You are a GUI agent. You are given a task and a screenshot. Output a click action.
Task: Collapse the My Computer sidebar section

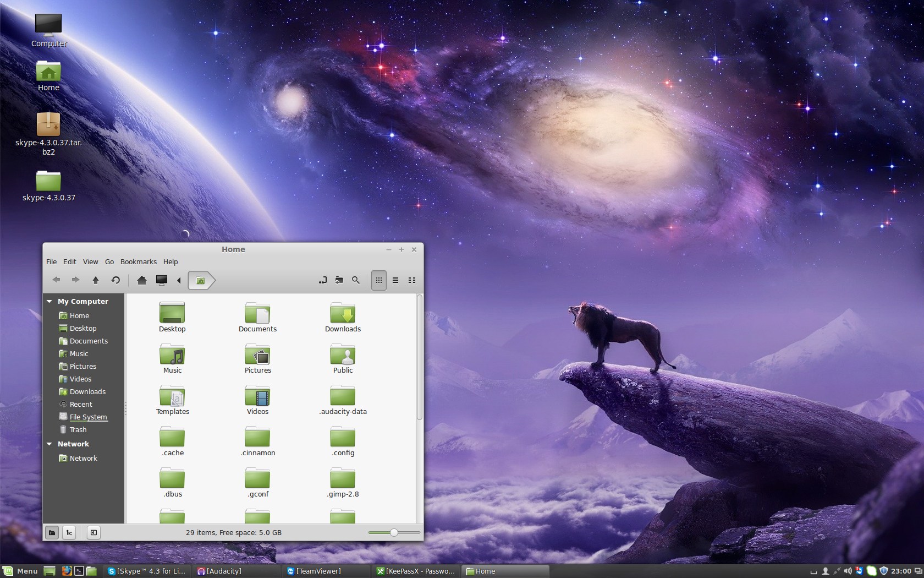point(50,302)
